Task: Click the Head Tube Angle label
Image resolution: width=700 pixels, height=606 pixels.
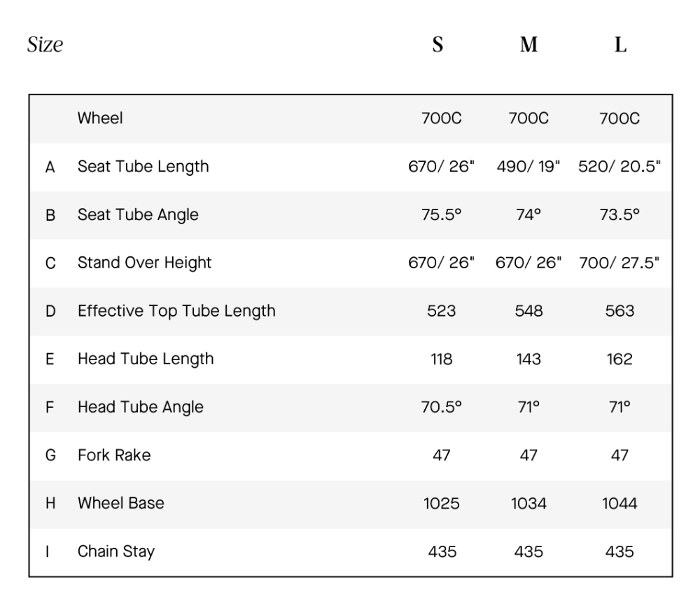Action: [140, 407]
